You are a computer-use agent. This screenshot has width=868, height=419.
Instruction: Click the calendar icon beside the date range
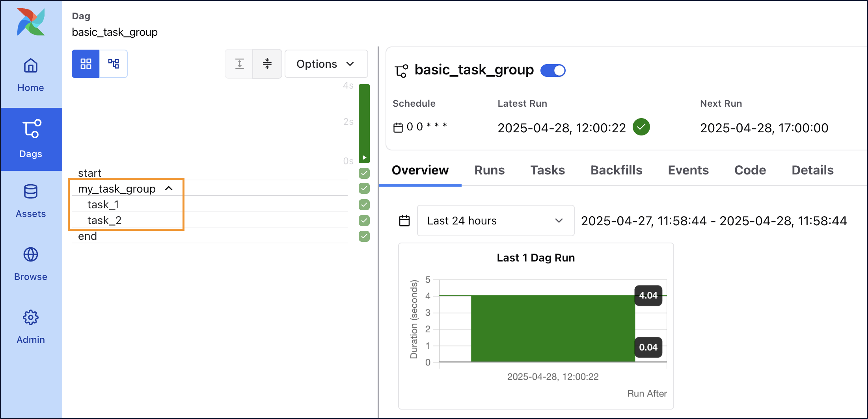(404, 221)
